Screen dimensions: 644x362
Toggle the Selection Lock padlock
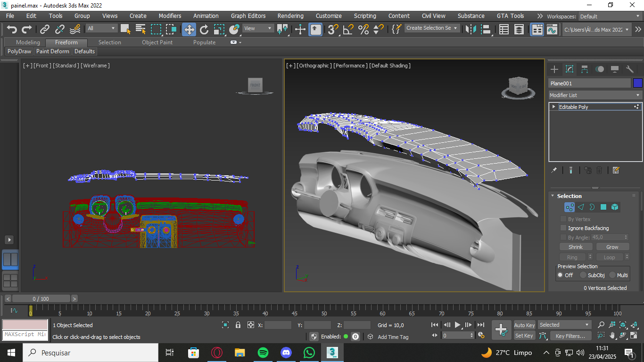click(238, 325)
